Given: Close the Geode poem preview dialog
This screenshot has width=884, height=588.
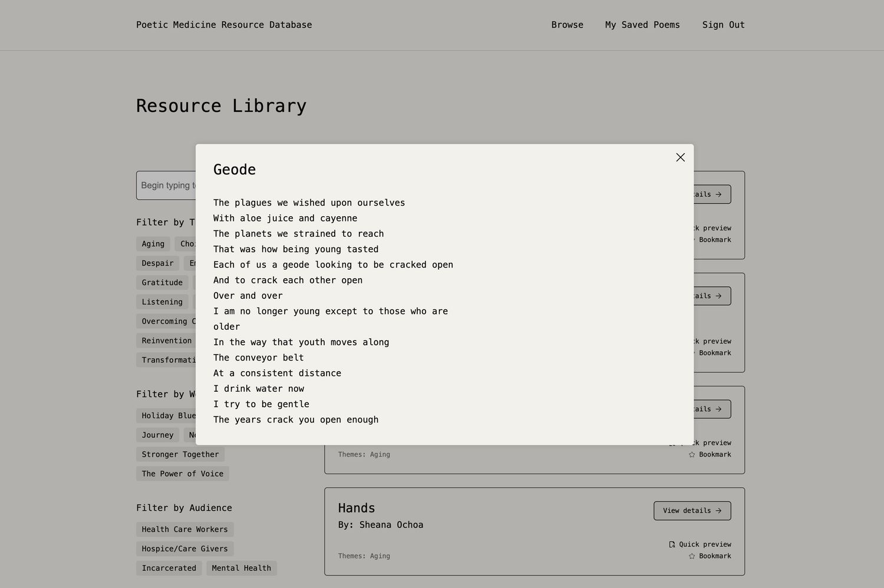Looking at the screenshot, I should coord(680,157).
